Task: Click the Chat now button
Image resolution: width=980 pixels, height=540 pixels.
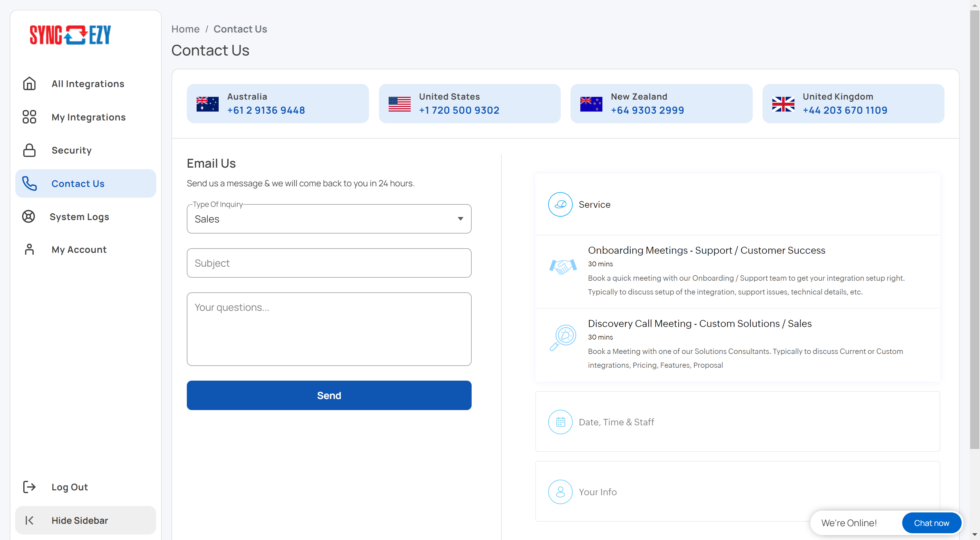Action: 931,523
